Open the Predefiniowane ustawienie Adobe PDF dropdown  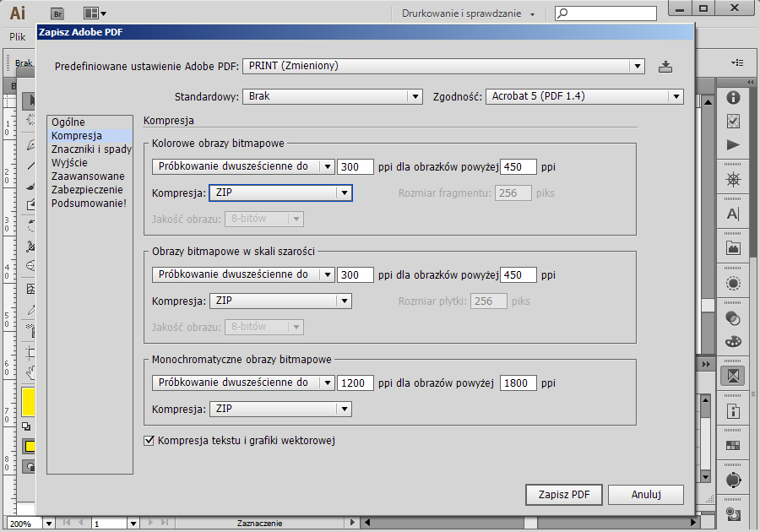click(443, 66)
